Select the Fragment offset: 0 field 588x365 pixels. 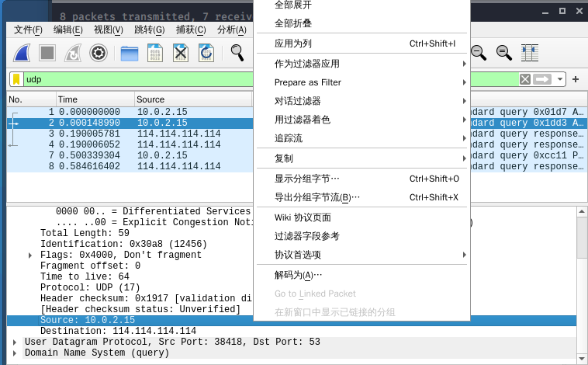point(91,266)
